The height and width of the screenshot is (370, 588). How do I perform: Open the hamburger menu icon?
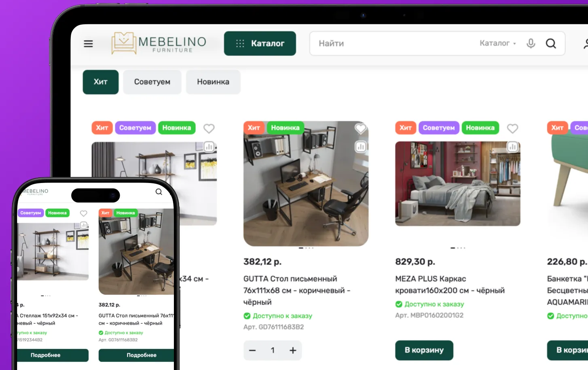click(88, 43)
